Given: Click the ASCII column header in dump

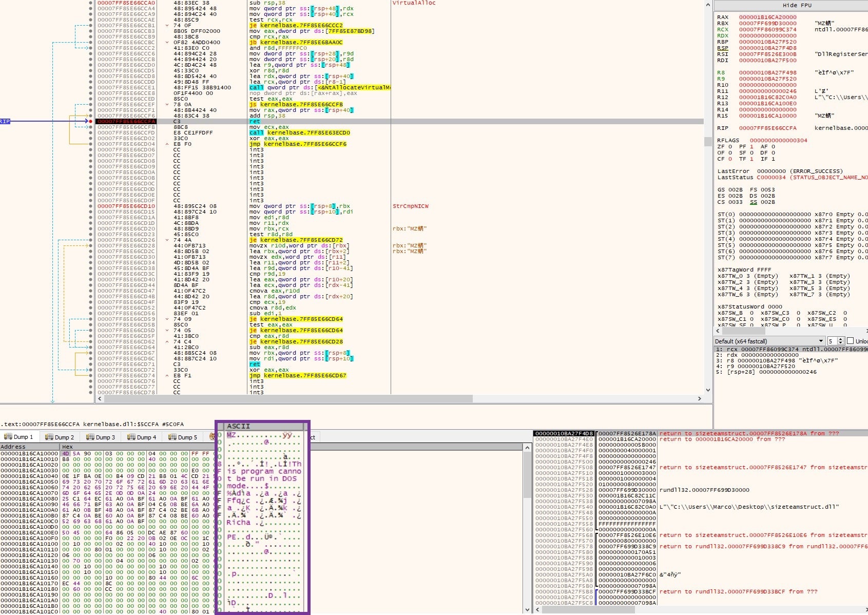Looking at the screenshot, I should [239, 426].
